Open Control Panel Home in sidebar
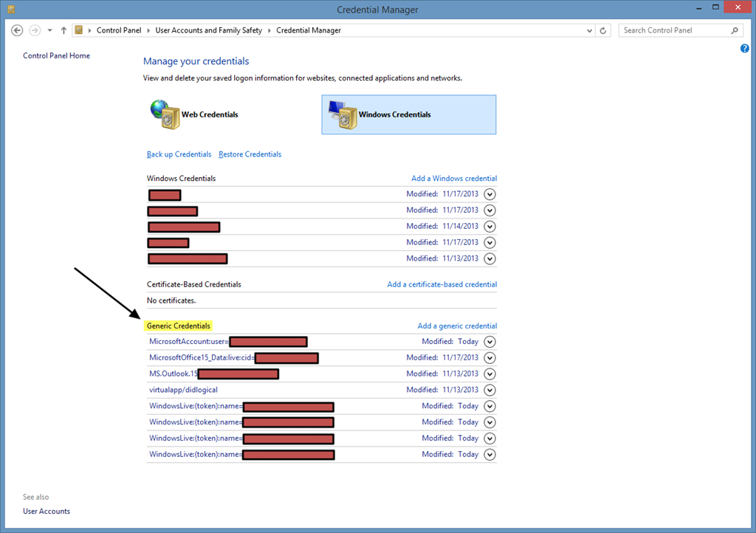756x533 pixels. point(56,56)
